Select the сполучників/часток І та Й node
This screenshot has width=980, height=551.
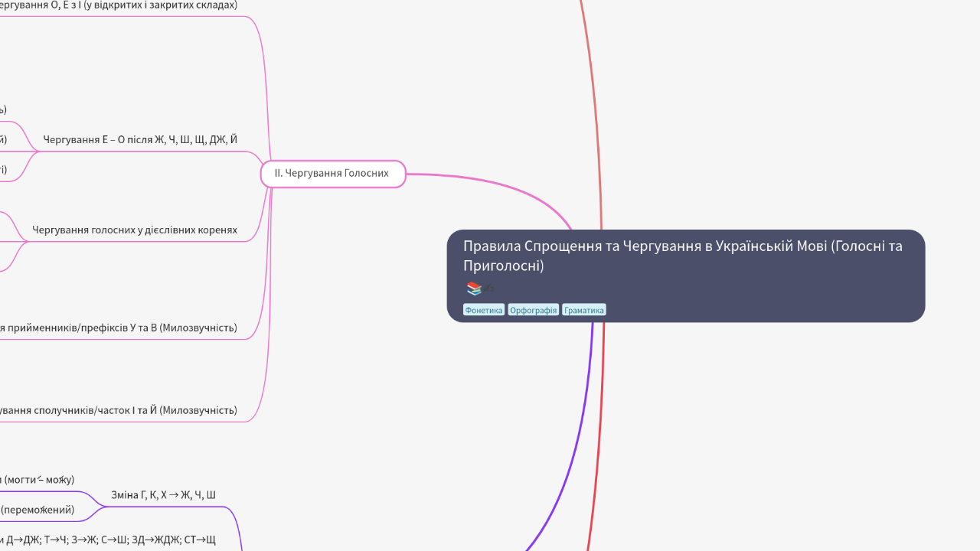pyautogui.click(x=119, y=411)
